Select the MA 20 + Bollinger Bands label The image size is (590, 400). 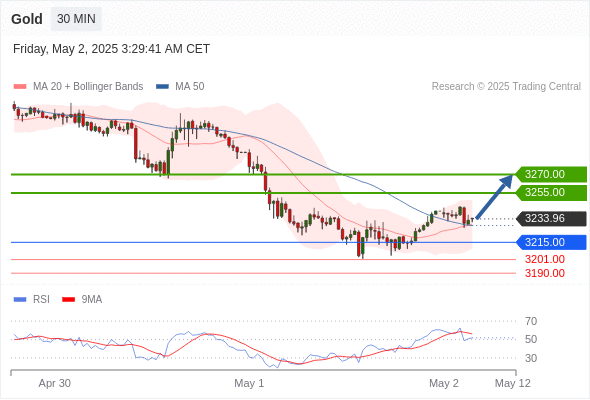[88, 87]
